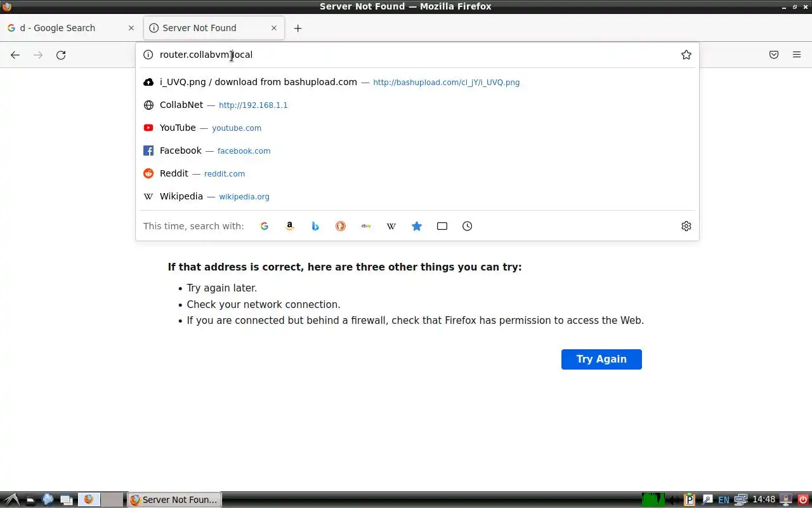Click the show desktop windows icon
Viewport: 812px width, 508px height.
coord(67,500)
